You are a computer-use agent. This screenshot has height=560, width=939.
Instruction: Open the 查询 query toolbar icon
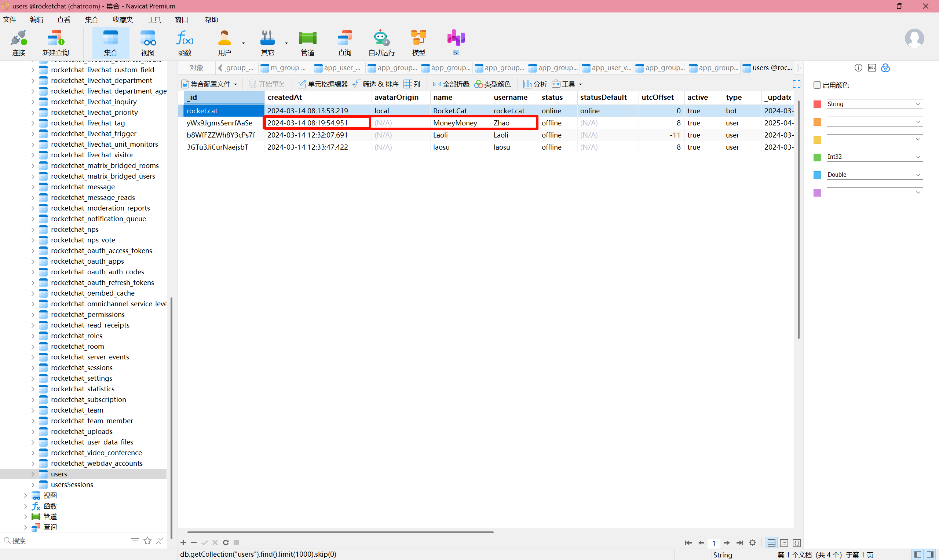pos(344,42)
